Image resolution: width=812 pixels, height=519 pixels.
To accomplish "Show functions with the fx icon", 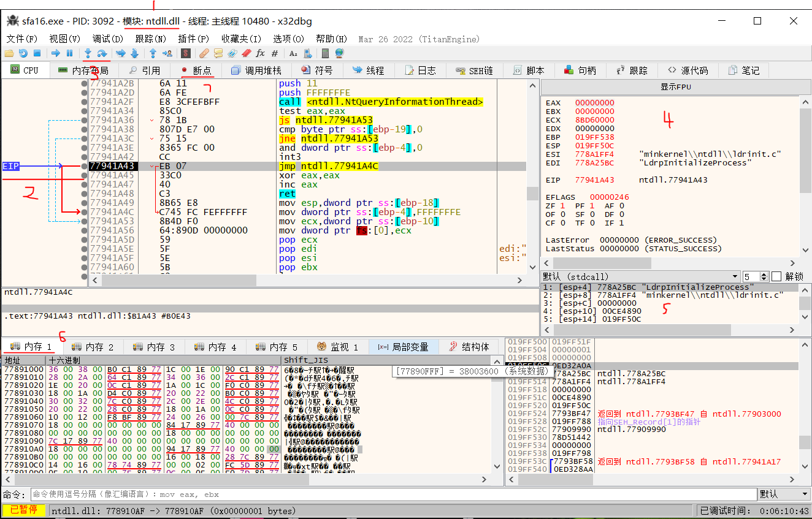I will (260, 53).
